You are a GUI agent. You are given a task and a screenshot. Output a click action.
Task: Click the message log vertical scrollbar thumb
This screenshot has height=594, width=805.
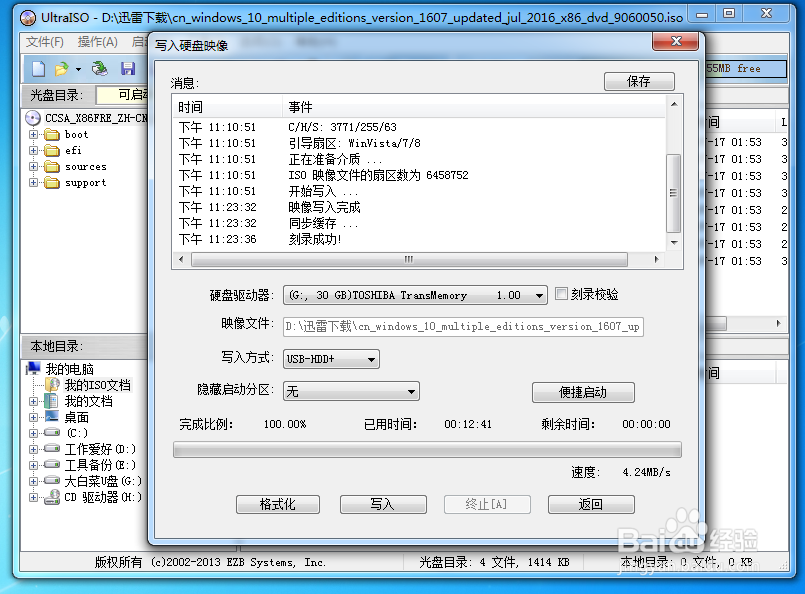pyautogui.click(x=674, y=193)
